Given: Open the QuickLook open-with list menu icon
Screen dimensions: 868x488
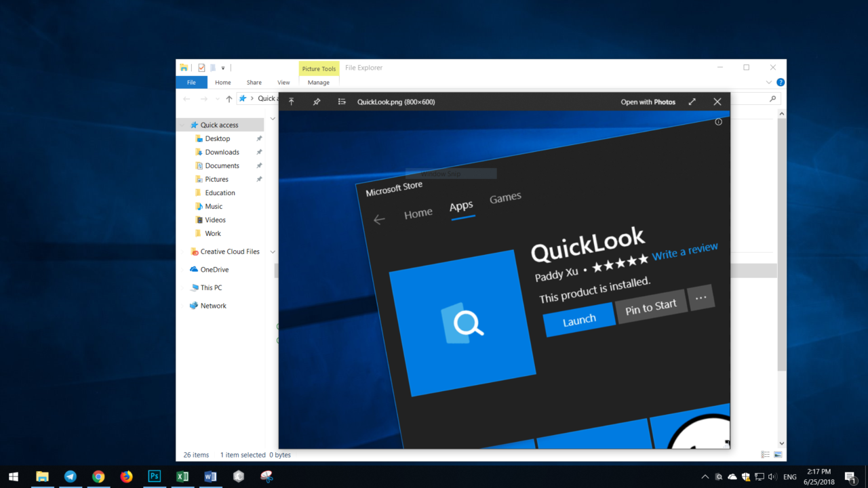Looking at the screenshot, I should pyautogui.click(x=342, y=102).
